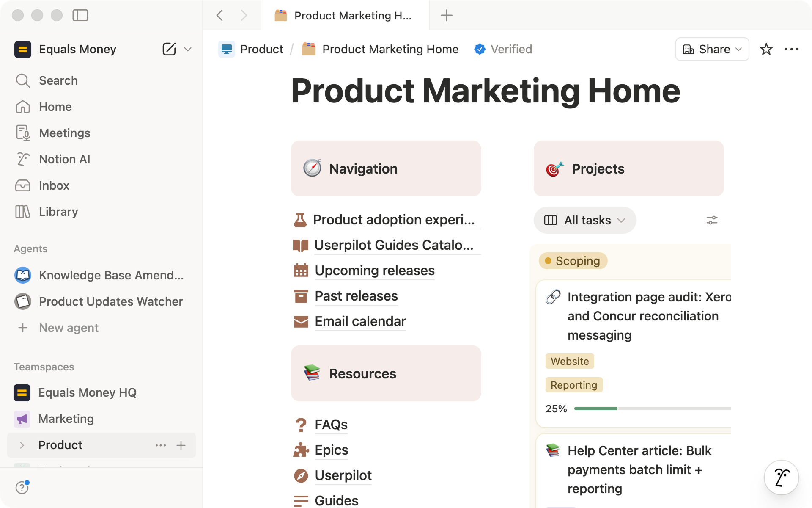Open the Library section
The width and height of the screenshot is (812, 508).
click(58, 212)
